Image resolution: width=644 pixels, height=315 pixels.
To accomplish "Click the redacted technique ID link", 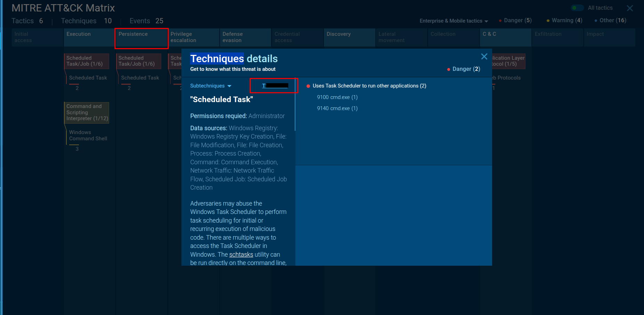I will pyautogui.click(x=275, y=86).
